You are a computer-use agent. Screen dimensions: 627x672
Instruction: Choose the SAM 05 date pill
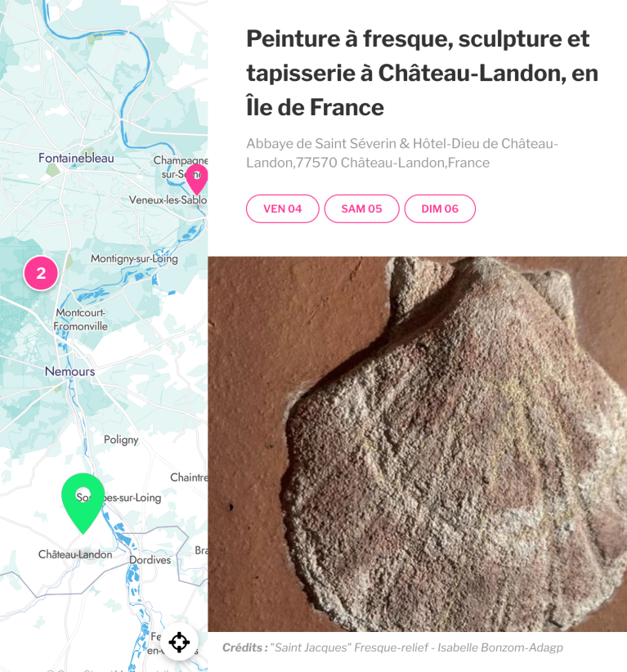click(x=361, y=208)
